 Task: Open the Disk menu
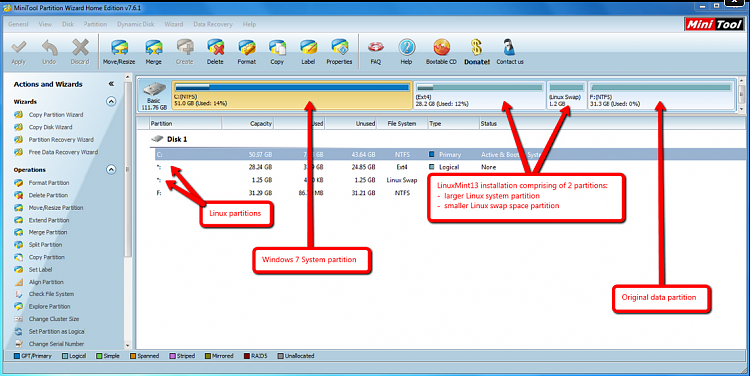[x=67, y=24]
